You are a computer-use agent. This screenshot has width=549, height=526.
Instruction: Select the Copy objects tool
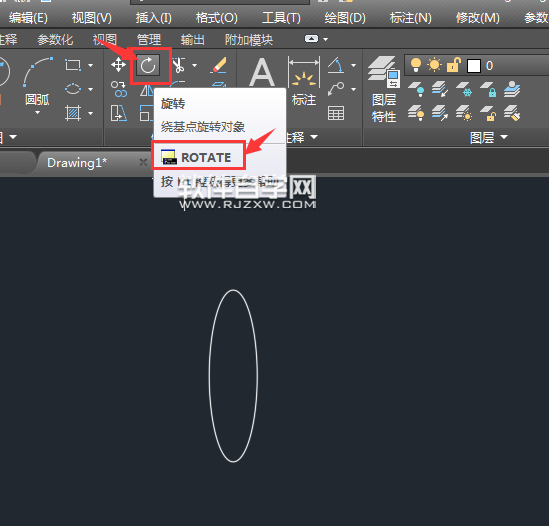click(119, 89)
